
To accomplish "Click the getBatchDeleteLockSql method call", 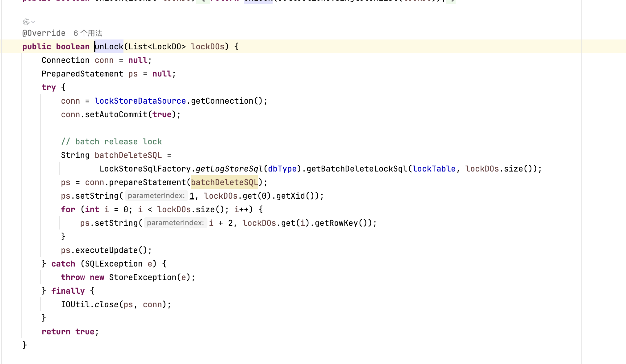I will point(357,169).
